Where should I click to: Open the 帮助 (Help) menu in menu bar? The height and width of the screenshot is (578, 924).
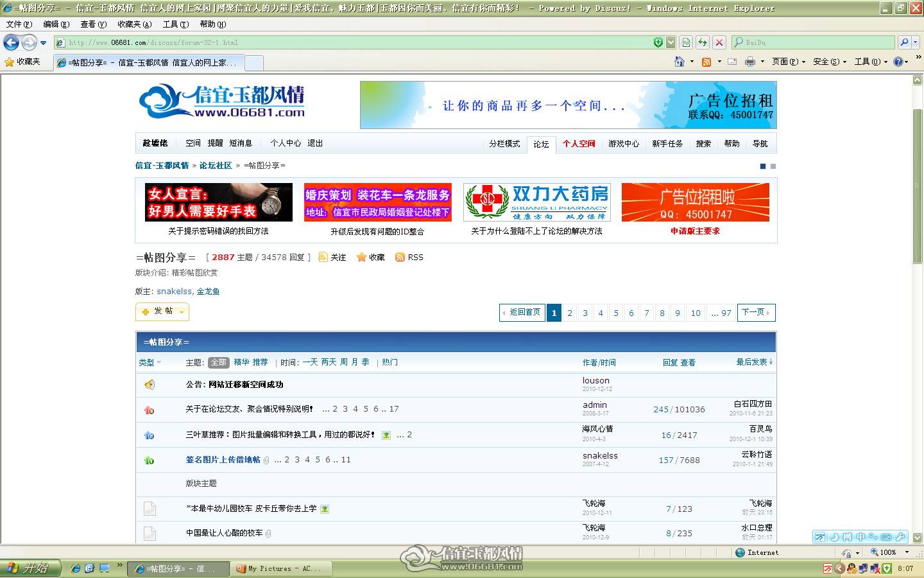213,24
